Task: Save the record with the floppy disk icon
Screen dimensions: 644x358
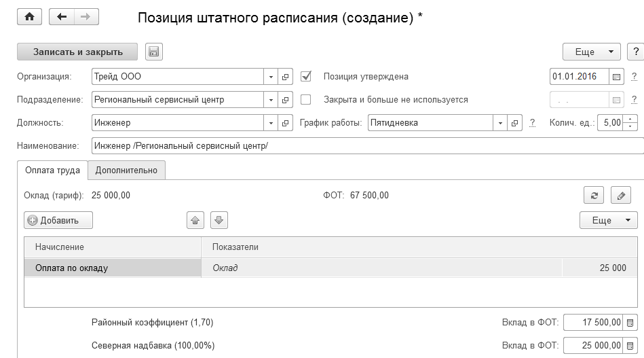Action: point(154,52)
